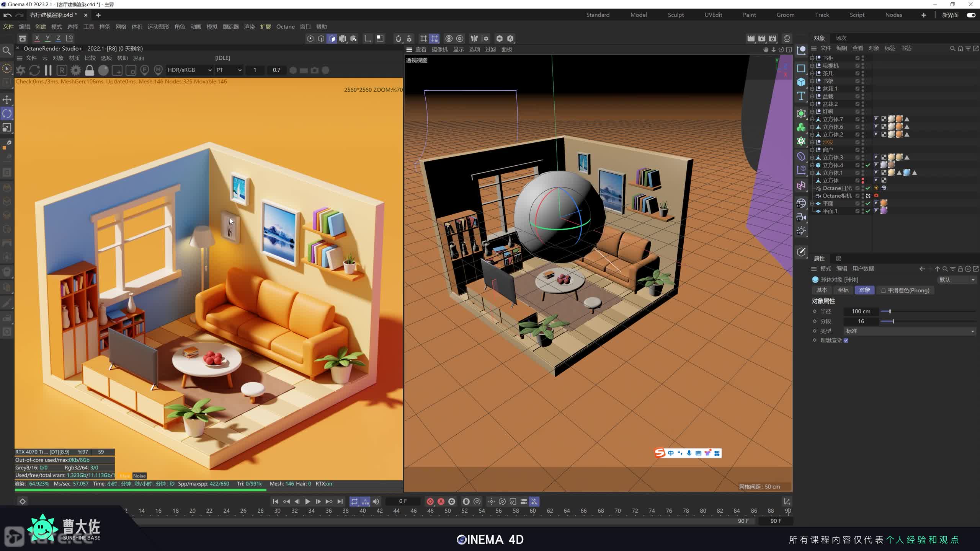
Task: Toggle X axis lock
Action: [37, 38]
